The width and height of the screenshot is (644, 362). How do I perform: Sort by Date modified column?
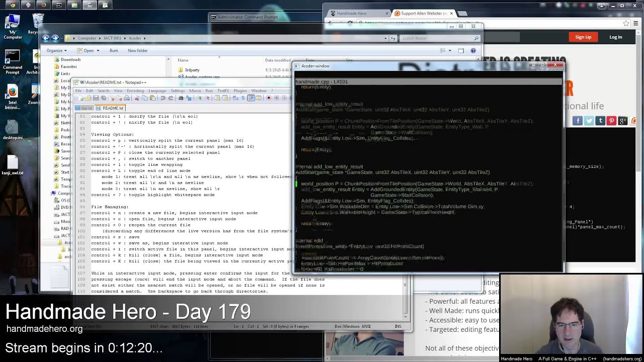tap(278, 60)
